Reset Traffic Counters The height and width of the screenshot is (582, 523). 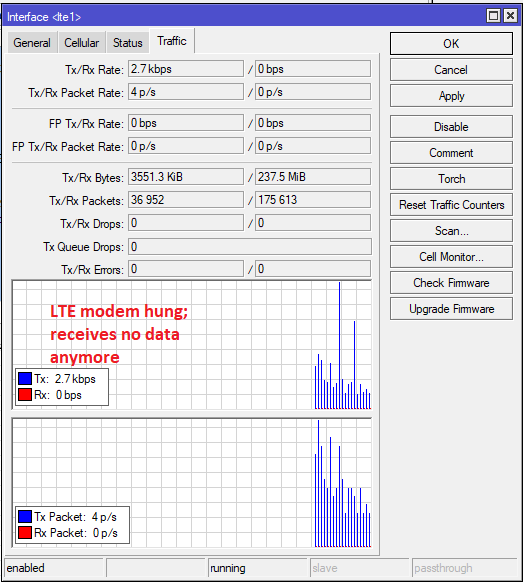451,205
